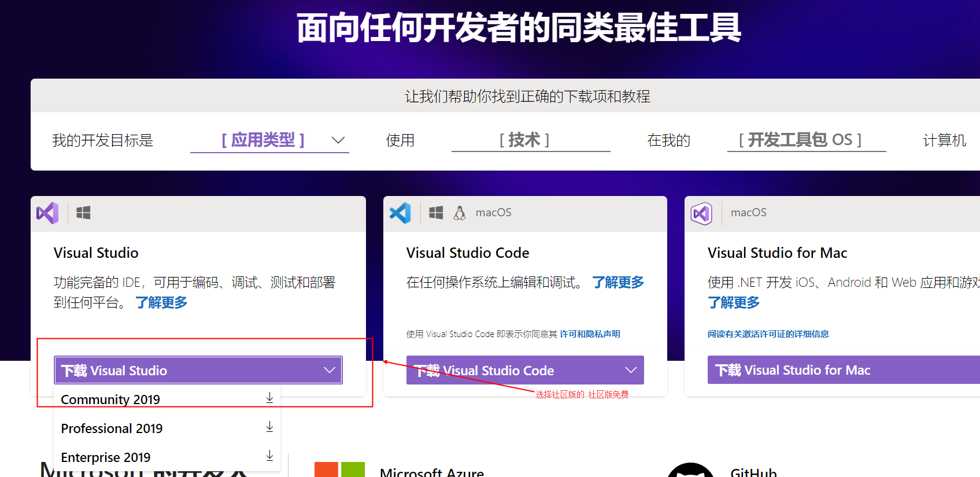980x477 pixels.
Task: Click the Microsoft Azure text
Action: coord(432,472)
